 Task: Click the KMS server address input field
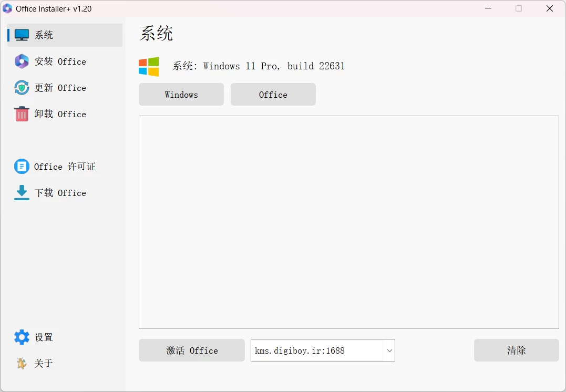pos(315,350)
